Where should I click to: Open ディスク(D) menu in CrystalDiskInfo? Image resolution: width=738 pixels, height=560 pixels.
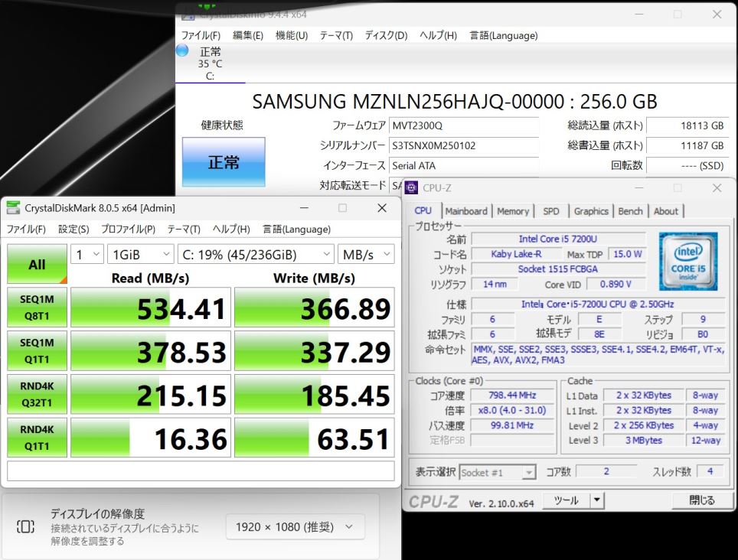click(x=386, y=35)
